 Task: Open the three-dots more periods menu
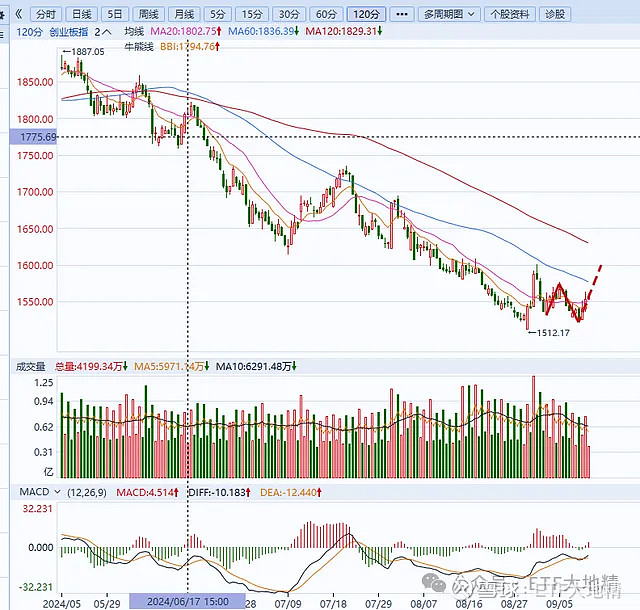tap(401, 14)
